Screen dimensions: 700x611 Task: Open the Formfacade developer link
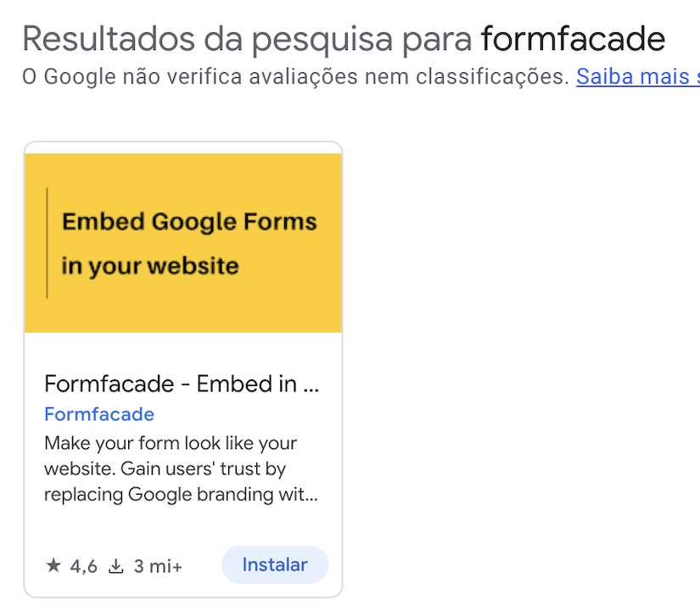99,414
